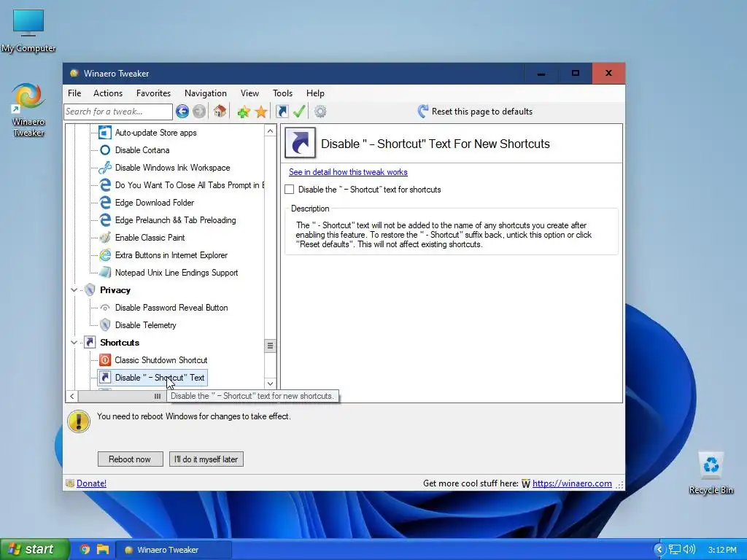
Task: Click the Shortcuts category arrow icon
Action: pyautogui.click(x=90, y=343)
